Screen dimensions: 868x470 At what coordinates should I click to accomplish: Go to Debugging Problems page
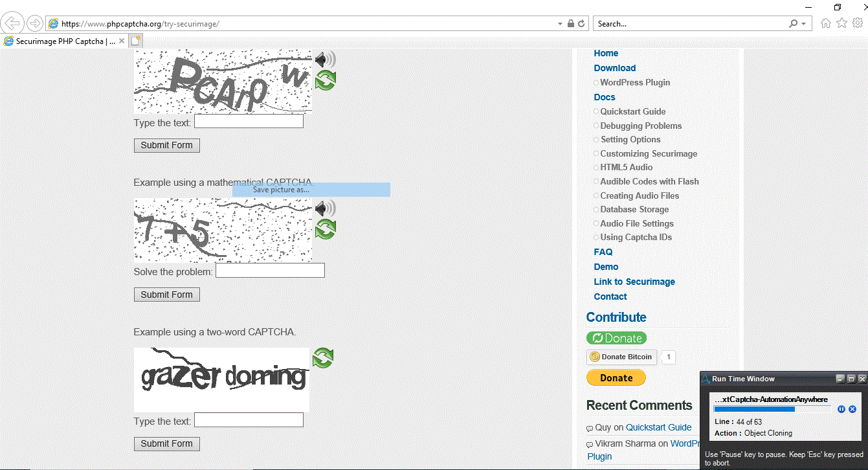click(x=641, y=126)
